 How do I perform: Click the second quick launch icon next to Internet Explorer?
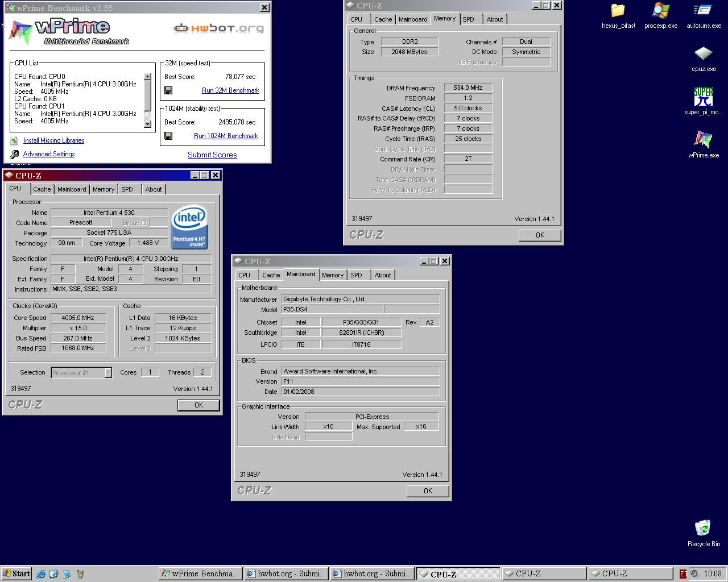pyautogui.click(x=53, y=574)
